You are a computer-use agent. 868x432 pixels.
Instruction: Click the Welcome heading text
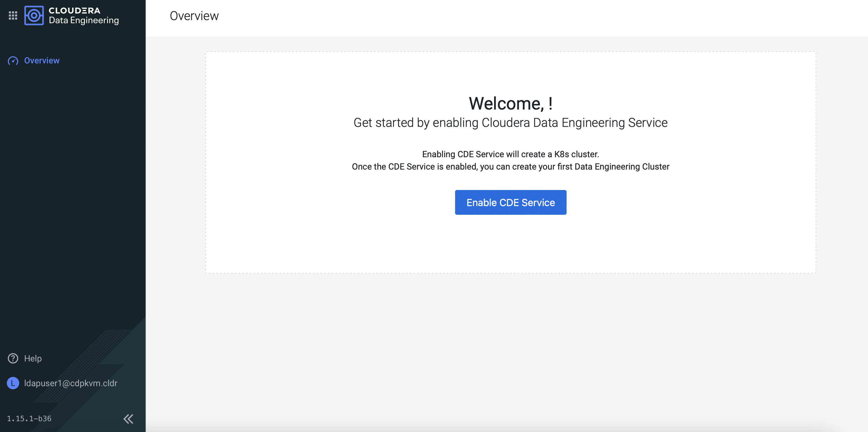click(510, 103)
